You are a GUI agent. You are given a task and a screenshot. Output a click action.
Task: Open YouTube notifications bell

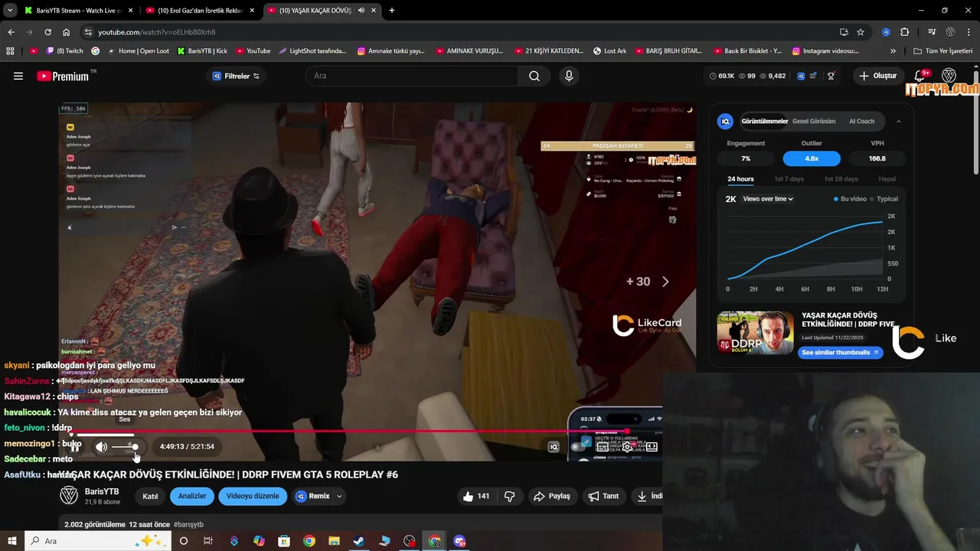click(x=921, y=76)
